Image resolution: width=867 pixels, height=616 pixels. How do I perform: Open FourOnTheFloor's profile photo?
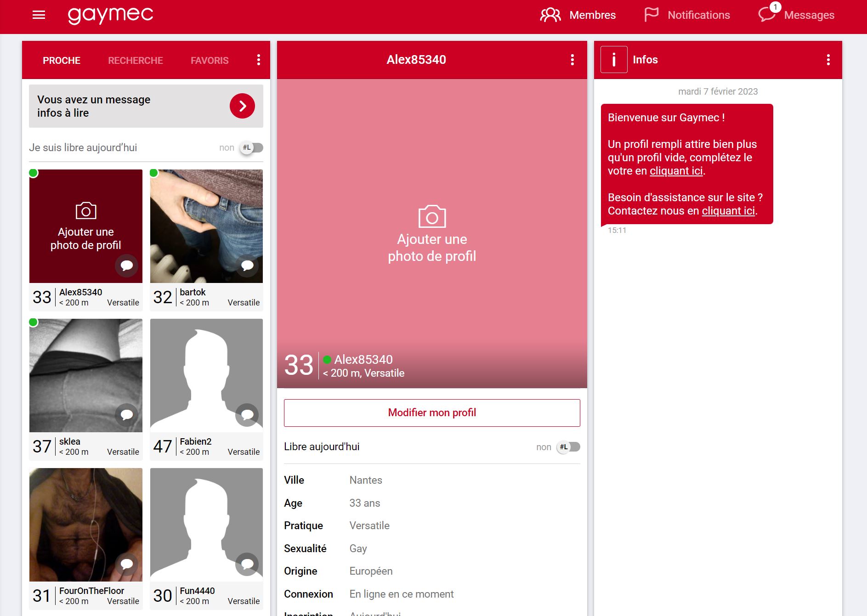click(86, 525)
